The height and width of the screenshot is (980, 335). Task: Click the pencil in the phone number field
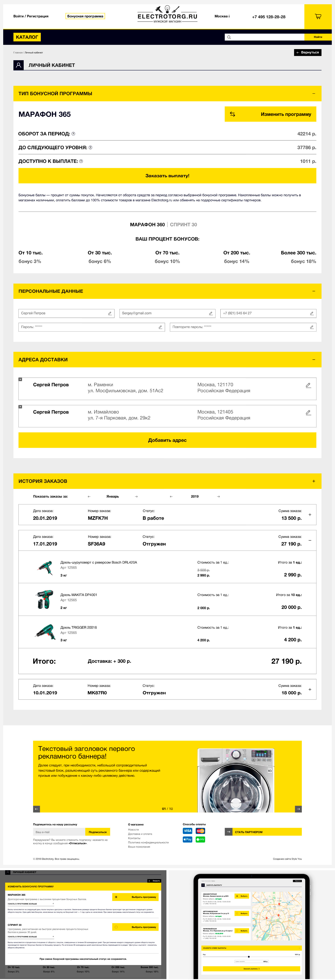click(x=312, y=313)
